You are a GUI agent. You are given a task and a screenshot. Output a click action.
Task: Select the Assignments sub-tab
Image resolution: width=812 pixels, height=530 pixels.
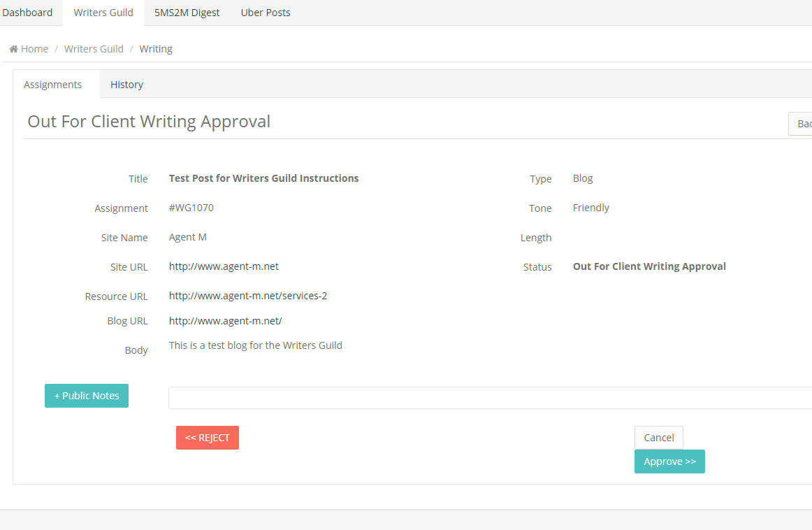53,85
